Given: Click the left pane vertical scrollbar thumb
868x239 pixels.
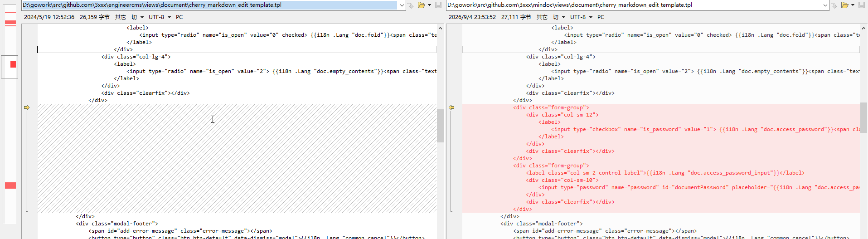Looking at the screenshot, I should coord(440,126).
